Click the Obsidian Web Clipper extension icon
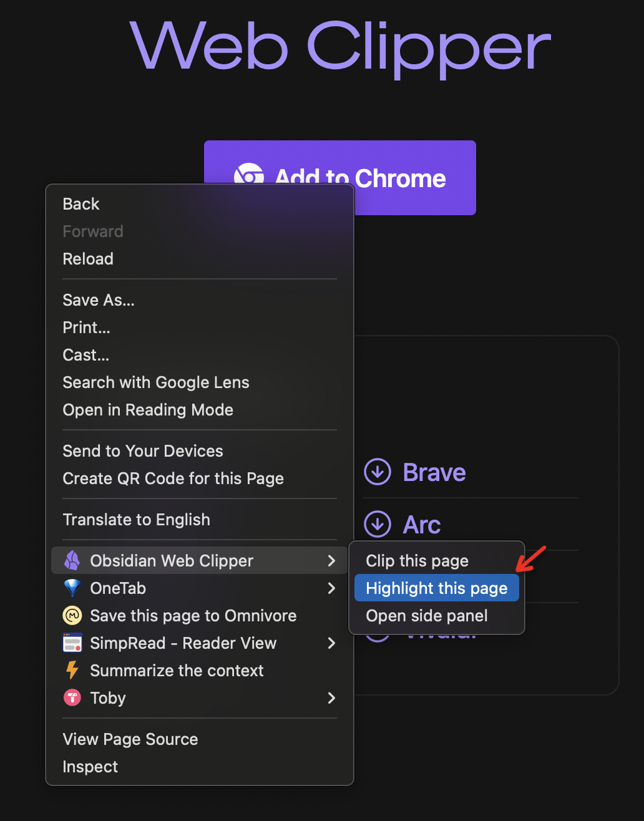The width and height of the screenshot is (644, 821). [72, 561]
